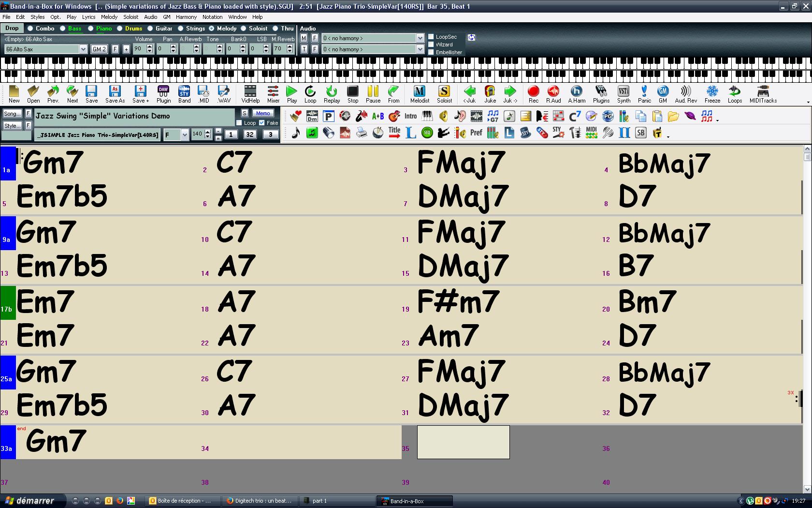Open the Juke jukebox icon

[490, 94]
